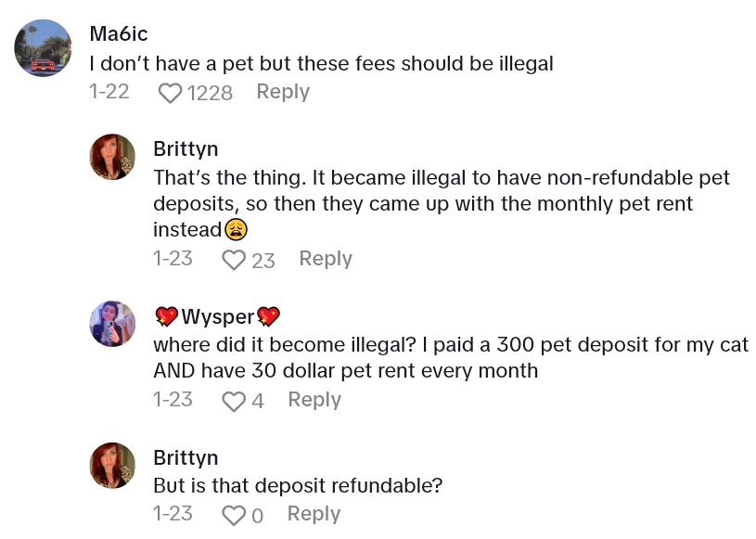Reply to Wysper's comment
This screenshot has width=756, height=539.
pos(314,400)
